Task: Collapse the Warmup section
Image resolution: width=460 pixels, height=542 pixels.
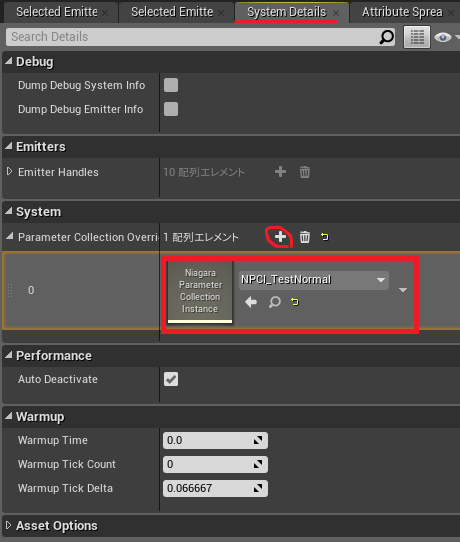Action: 9,416
